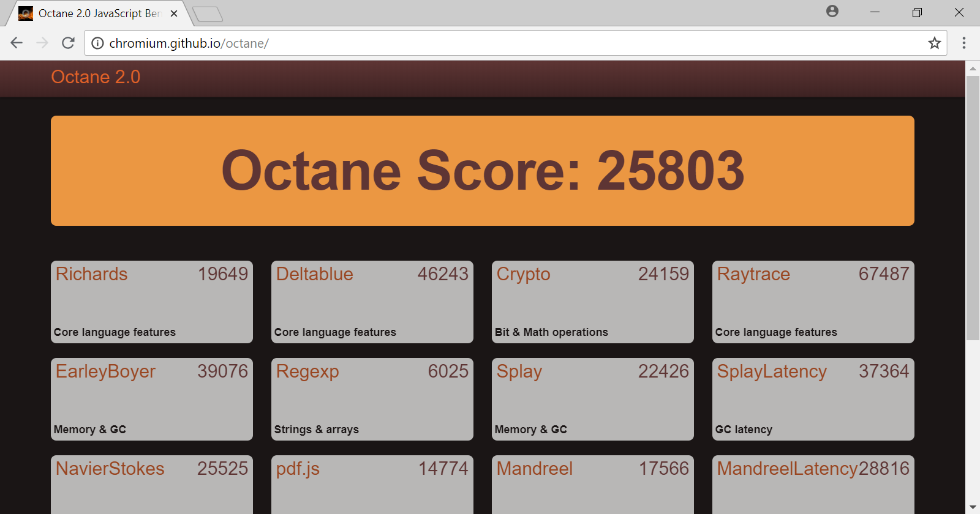This screenshot has width=980, height=514.
Task: Reload the Octane page
Action: 68,43
